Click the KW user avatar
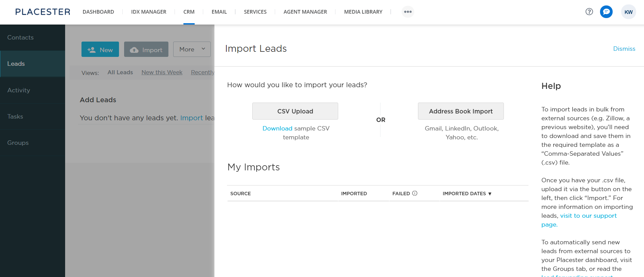This screenshot has height=277, width=644. click(x=628, y=12)
